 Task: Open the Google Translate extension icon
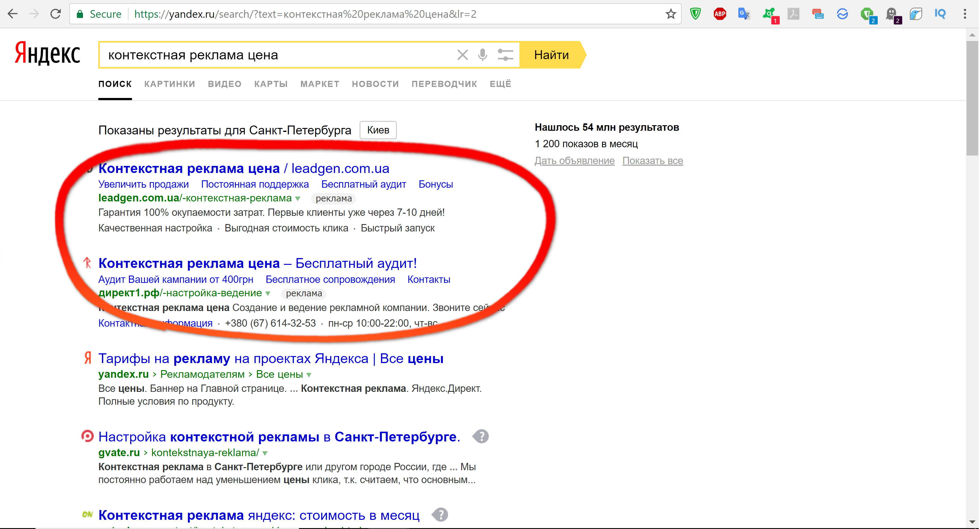point(744,14)
